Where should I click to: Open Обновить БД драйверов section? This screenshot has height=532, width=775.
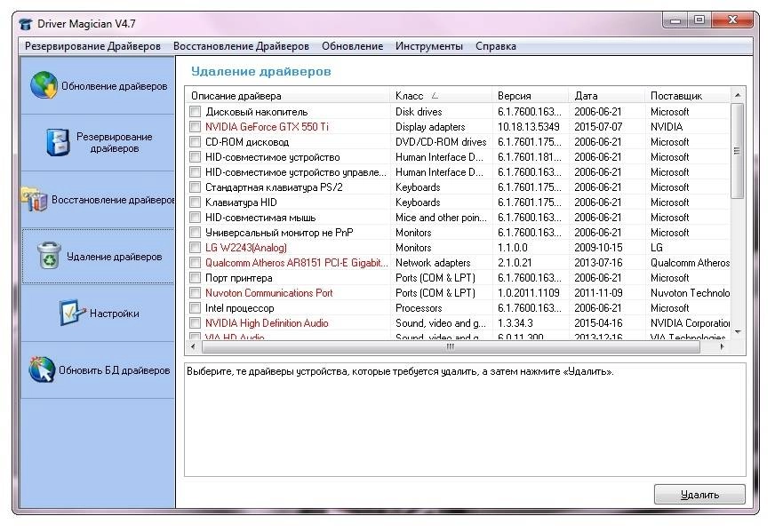point(98,370)
